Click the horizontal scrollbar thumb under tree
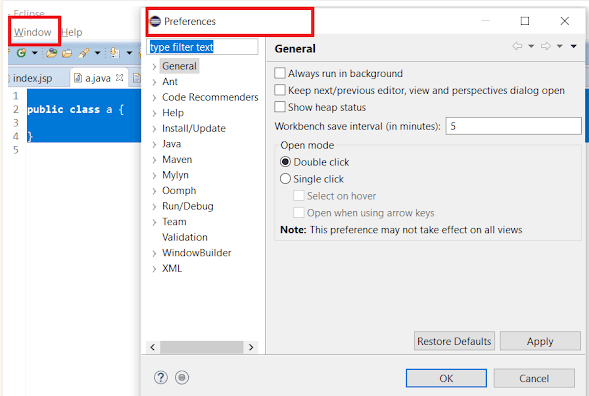Image resolution: width=589 pixels, height=396 pixels. 201,347
